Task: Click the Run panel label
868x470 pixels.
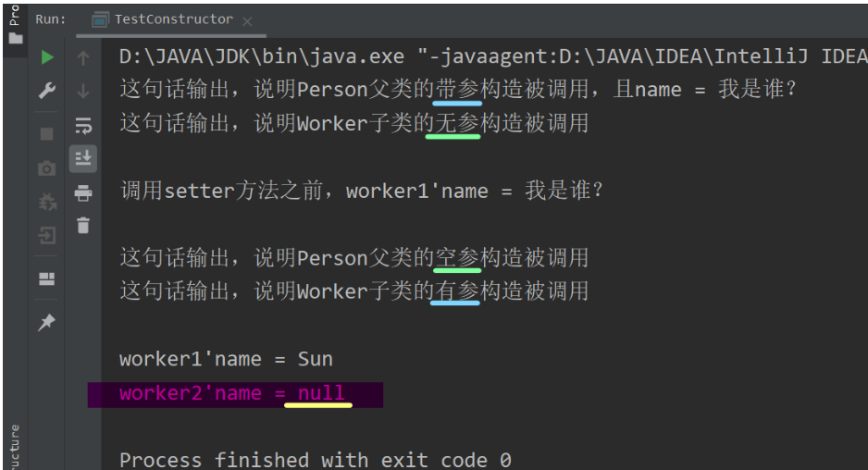Action: point(50,19)
